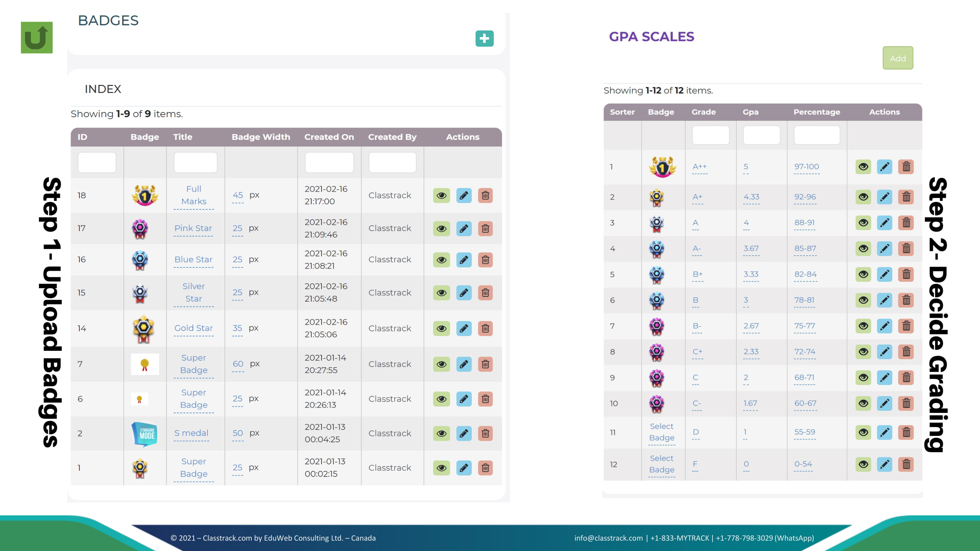The height and width of the screenshot is (551, 980).
Task: Delete the S medal badge
Action: click(485, 433)
